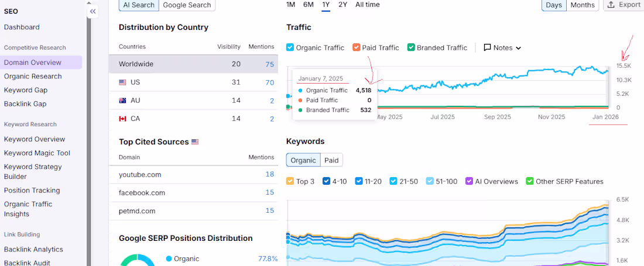
Task: Open Keyword Strategy Builder
Action: [x=33, y=172]
